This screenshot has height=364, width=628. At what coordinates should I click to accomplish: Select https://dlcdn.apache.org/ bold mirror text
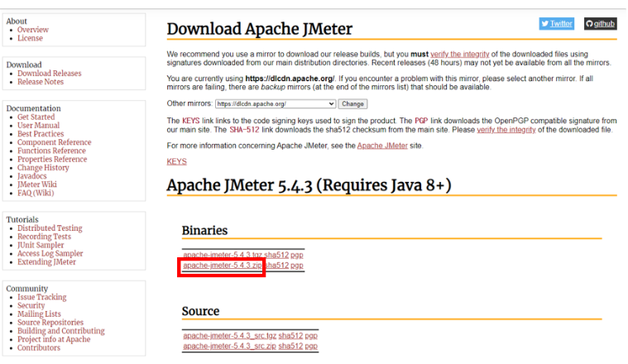[290, 79]
